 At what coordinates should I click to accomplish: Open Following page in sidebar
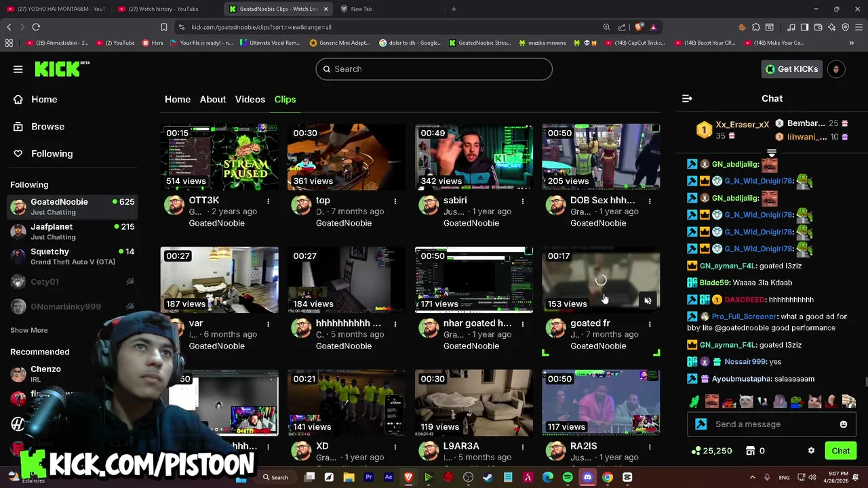52,154
